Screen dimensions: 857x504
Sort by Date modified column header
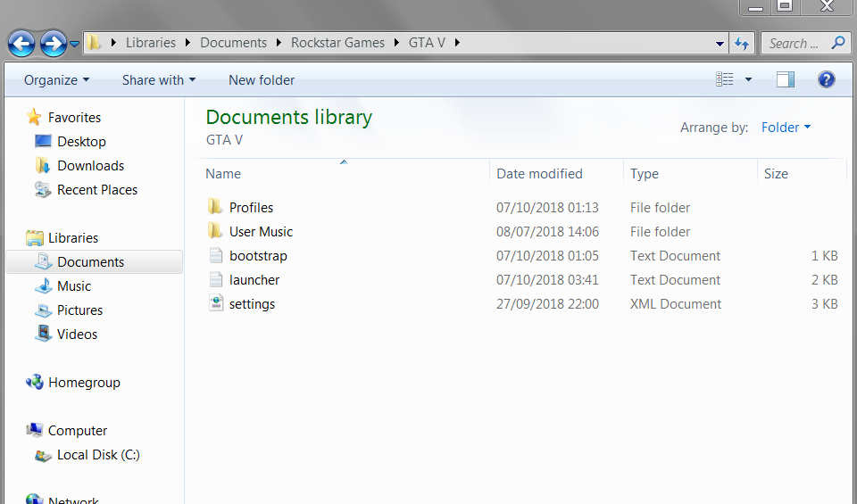coord(539,174)
